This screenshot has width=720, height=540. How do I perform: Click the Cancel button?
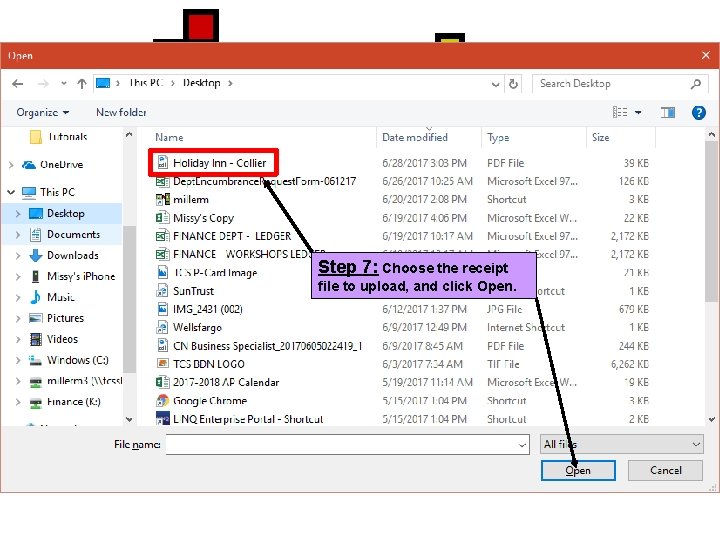click(665, 471)
